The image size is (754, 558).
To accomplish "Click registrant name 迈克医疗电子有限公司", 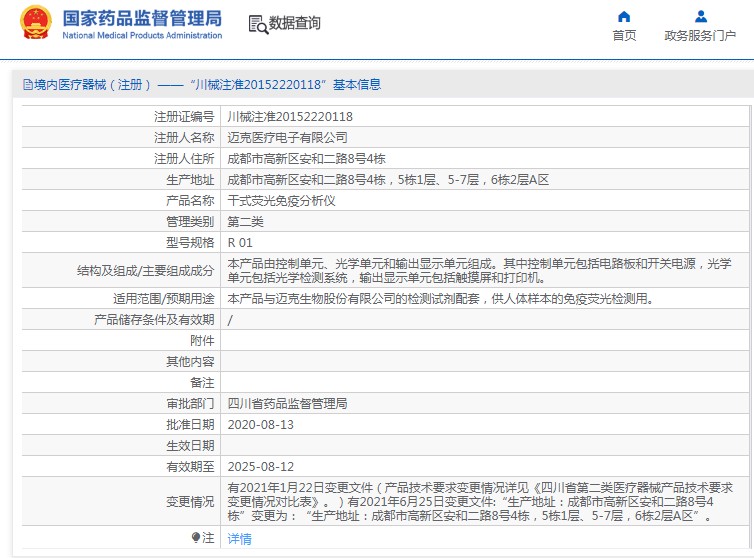I will pyautogui.click(x=288, y=137).
